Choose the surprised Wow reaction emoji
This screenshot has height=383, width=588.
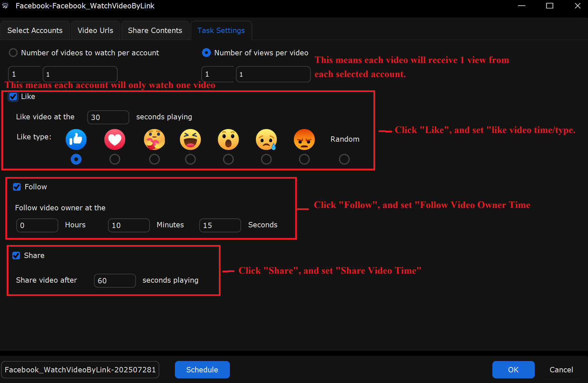[x=228, y=139]
